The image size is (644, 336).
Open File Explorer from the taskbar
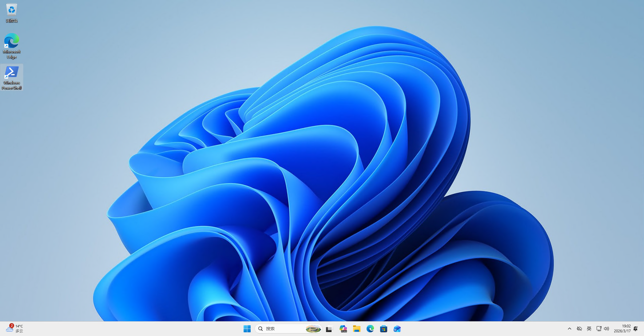[356, 329]
